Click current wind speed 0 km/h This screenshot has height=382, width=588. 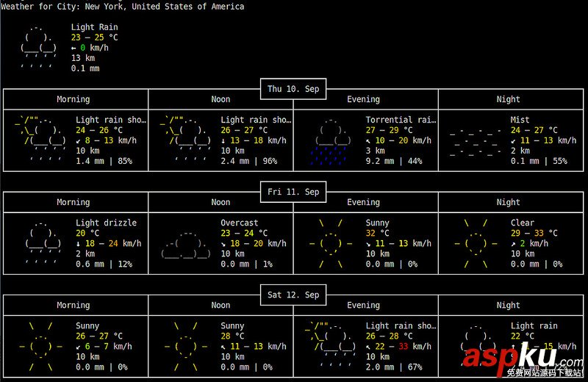(x=90, y=48)
